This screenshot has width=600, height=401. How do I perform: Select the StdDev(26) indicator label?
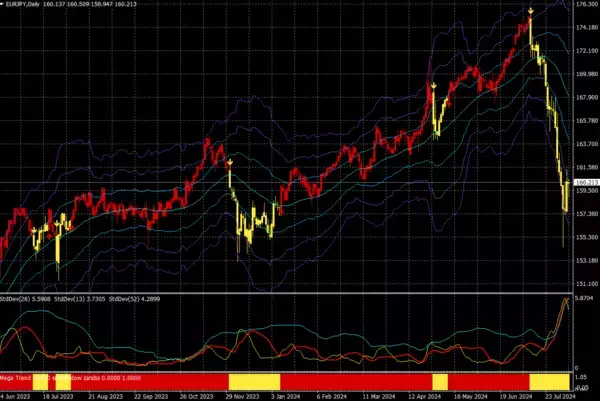[24, 297]
